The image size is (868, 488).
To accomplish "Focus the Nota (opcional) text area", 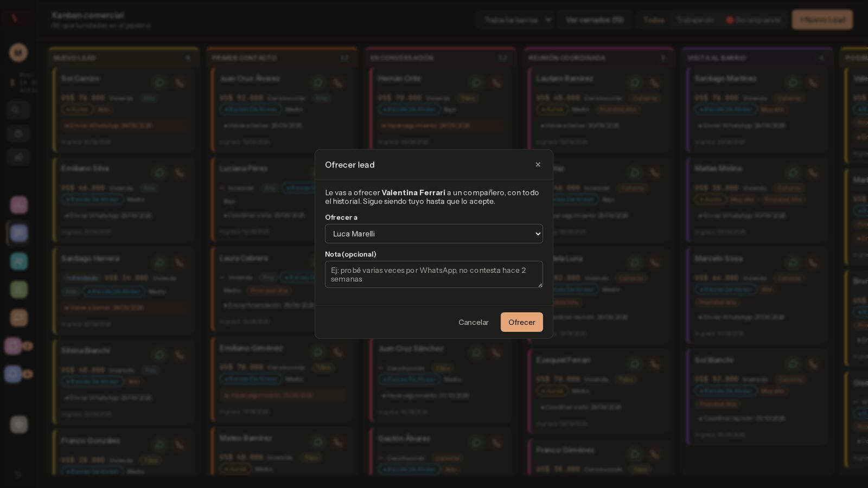I will (433, 274).
